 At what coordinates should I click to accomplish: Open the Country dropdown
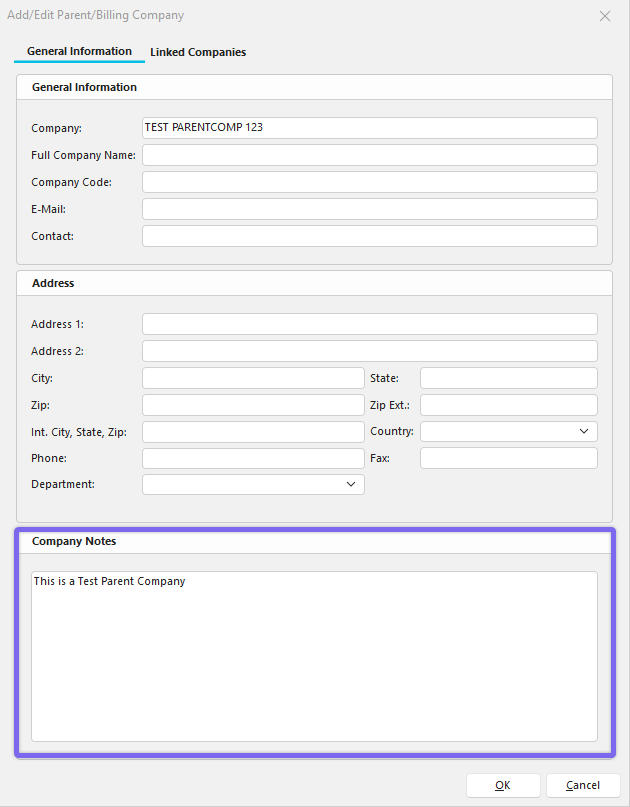pos(508,432)
